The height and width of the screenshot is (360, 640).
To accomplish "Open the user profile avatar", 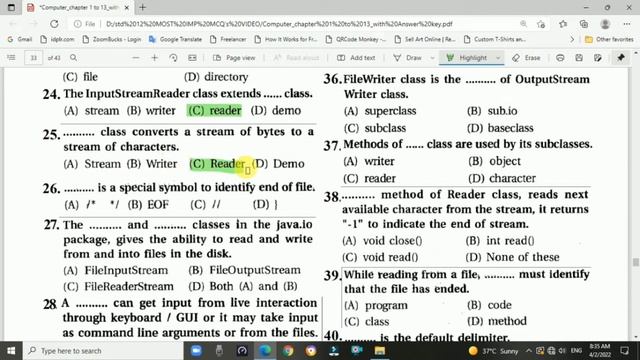I will click(x=605, y=24).
